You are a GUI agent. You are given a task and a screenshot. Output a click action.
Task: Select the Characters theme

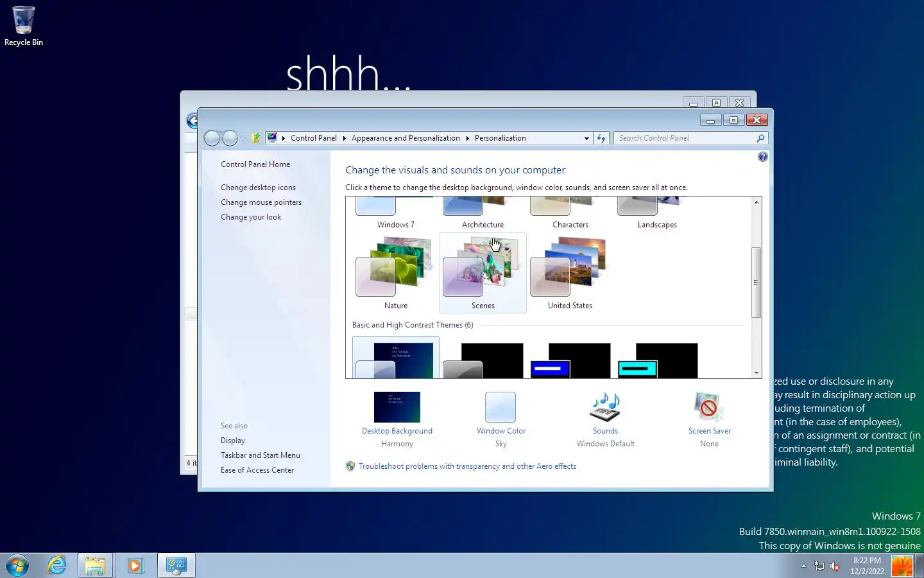[570, 214]
